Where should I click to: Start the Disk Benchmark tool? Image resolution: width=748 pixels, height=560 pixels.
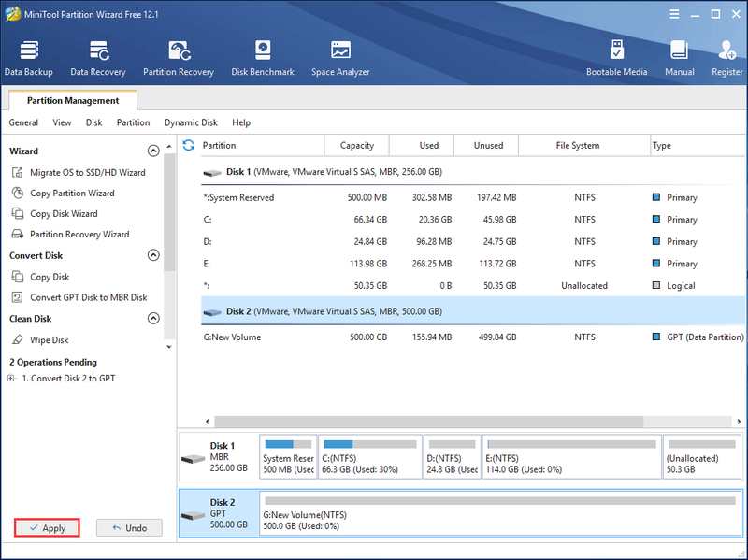tap(263, 58)
